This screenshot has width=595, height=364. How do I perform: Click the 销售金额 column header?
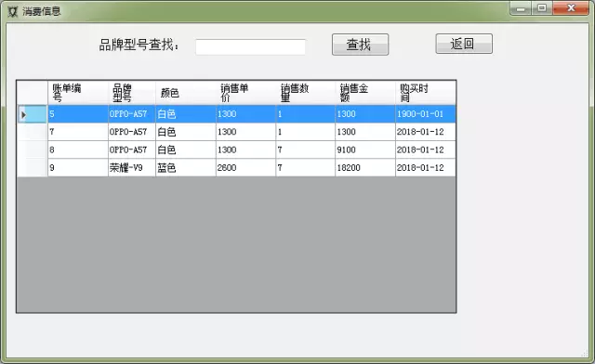pos(365,93)
